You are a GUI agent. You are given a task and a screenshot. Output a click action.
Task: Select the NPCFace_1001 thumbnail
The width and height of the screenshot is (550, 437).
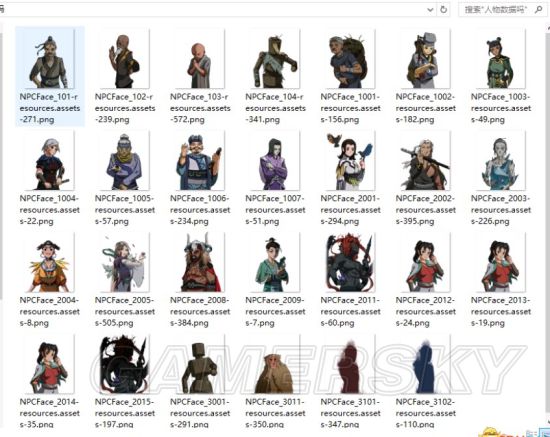(x=350, y=59)
